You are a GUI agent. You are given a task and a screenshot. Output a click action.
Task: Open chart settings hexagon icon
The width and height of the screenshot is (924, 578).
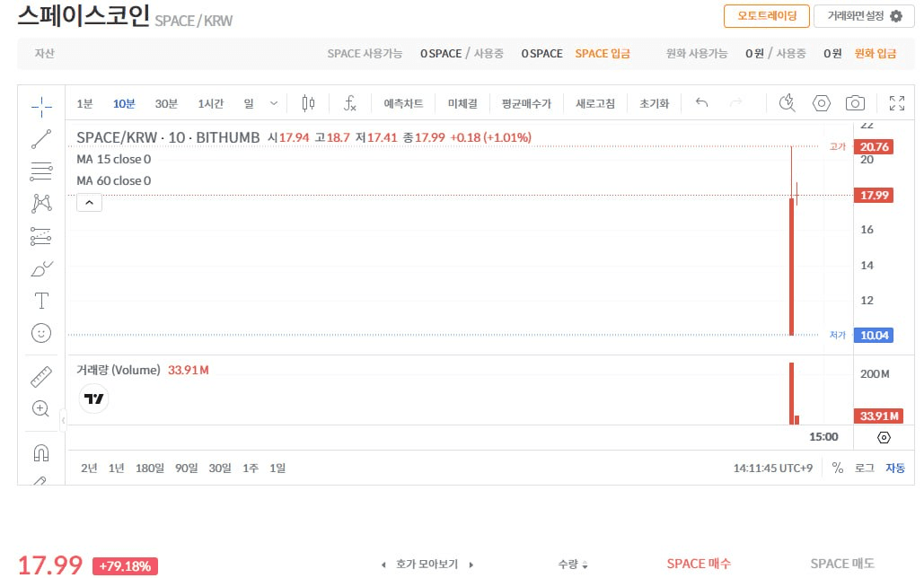pos(822,103)
